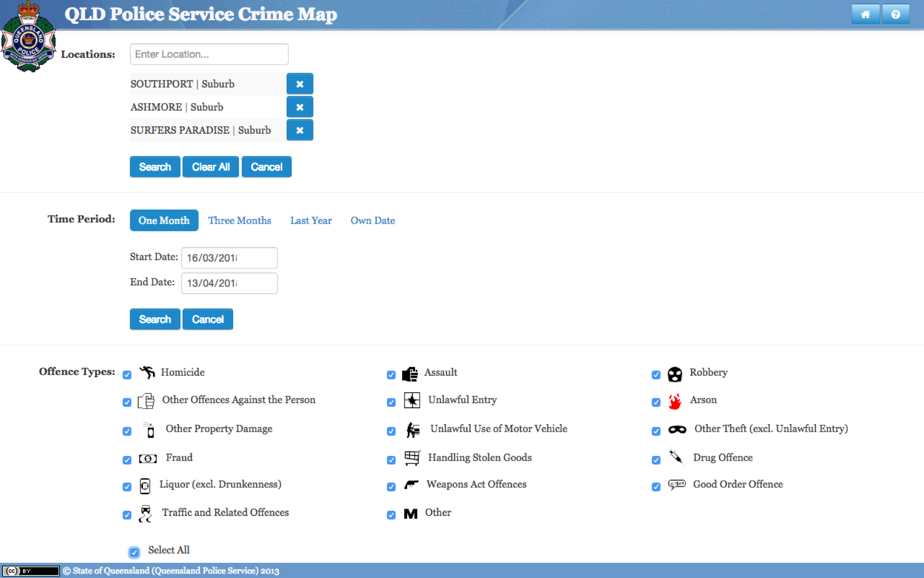Click the State of Queensland copyright text
This screenshot has width=924, height=578.
[171, 571]
